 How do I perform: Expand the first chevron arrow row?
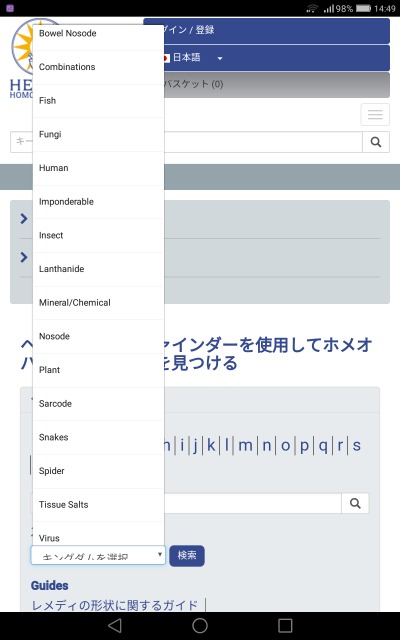click(24, 219)
